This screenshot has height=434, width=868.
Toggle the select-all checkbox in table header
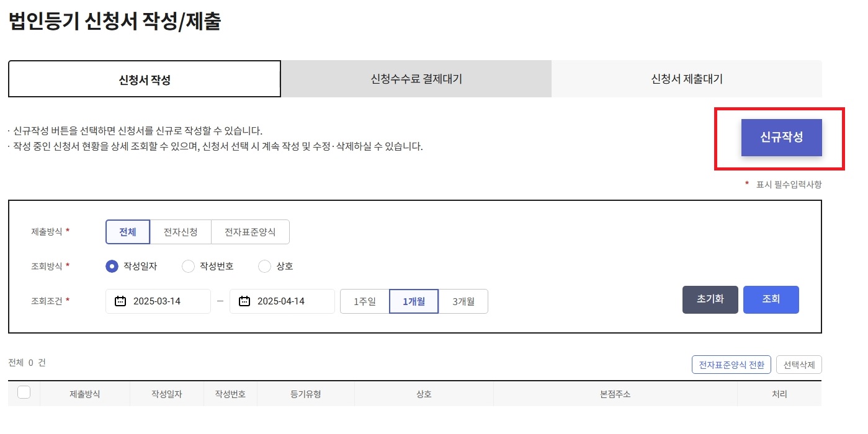[x=24, y=391]
